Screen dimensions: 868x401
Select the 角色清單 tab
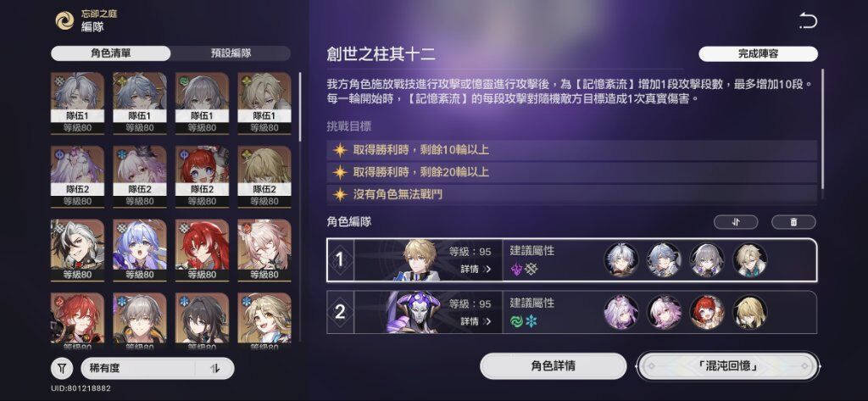[x=111, y=53]
